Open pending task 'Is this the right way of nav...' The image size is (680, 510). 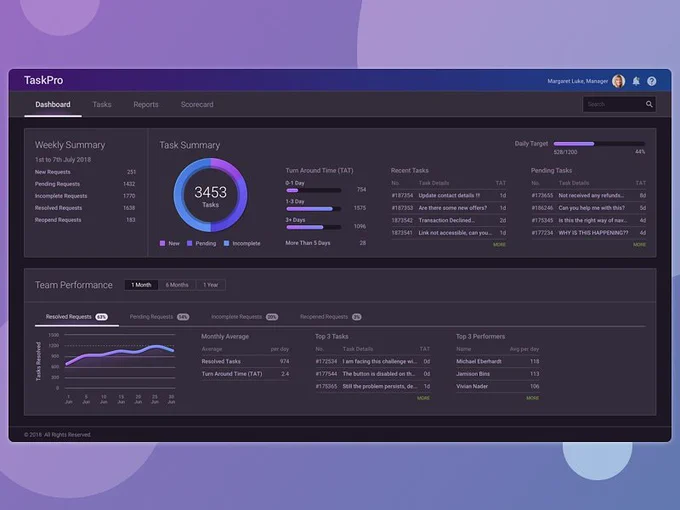coord(589,221)
